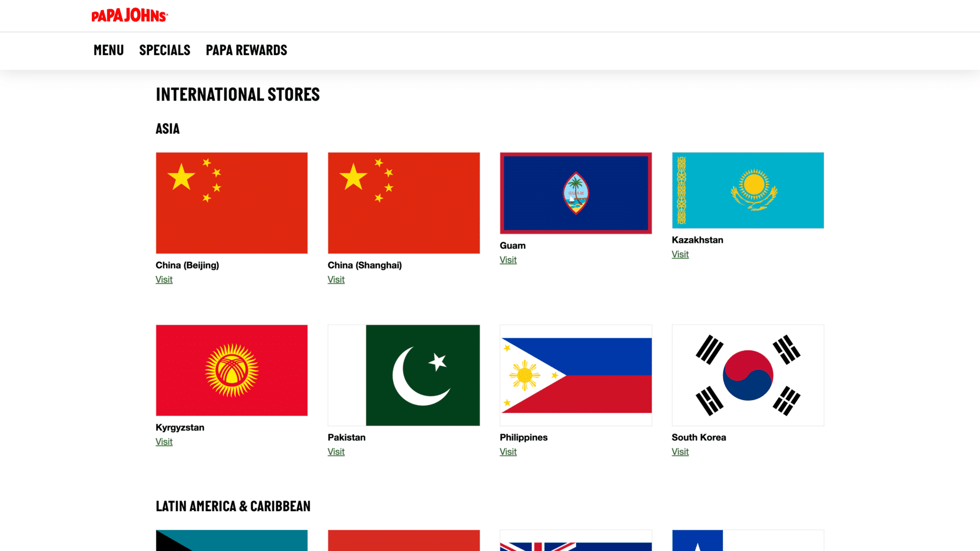
Task: Open the PAPA REWARDS navigation item
Action: click(247, 50)
